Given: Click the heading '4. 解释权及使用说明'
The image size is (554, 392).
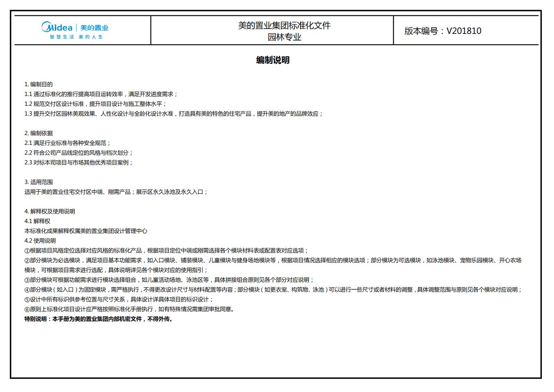Looking at the screenshot, I should [50, 211].
